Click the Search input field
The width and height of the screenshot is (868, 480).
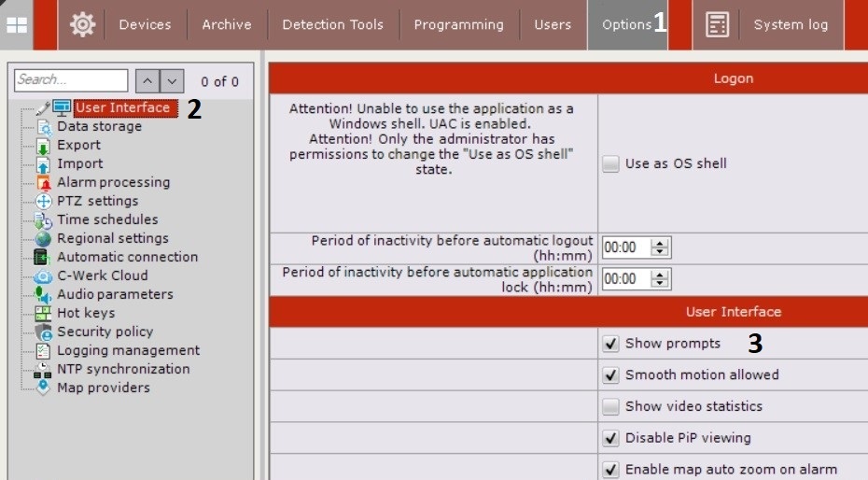click(71, 80)
